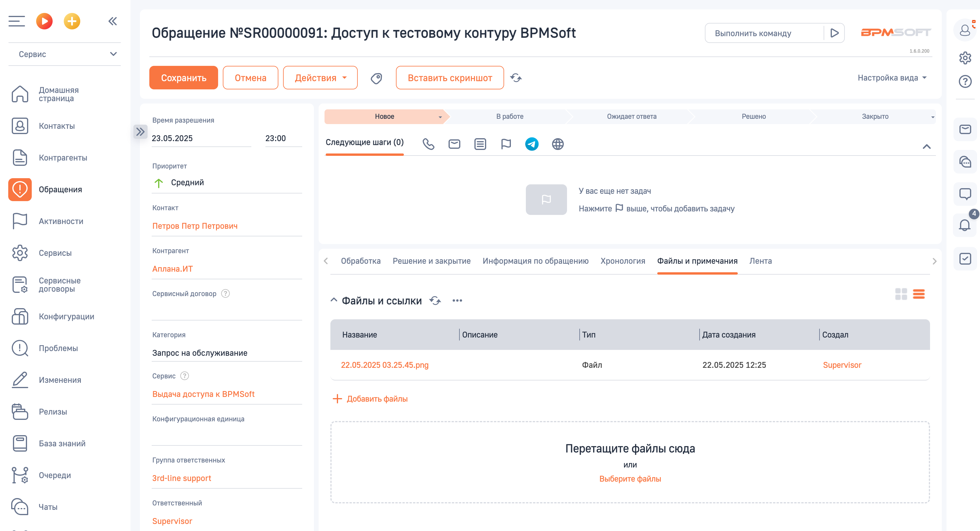The height and width of the screenshot is (531, 980).
Task: Click the Очереди sidebar icon
Action: pos(20,475)
